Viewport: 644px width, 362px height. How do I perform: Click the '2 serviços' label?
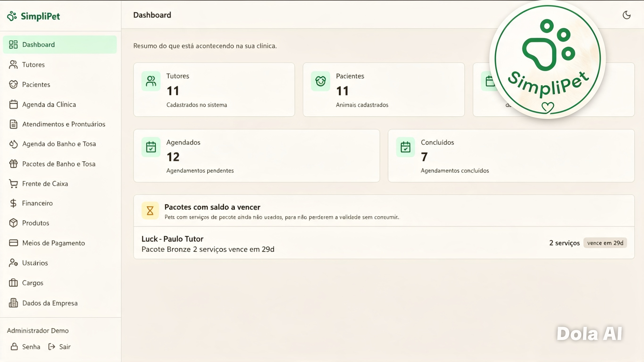pyautogui.click(x=565, y=243)
